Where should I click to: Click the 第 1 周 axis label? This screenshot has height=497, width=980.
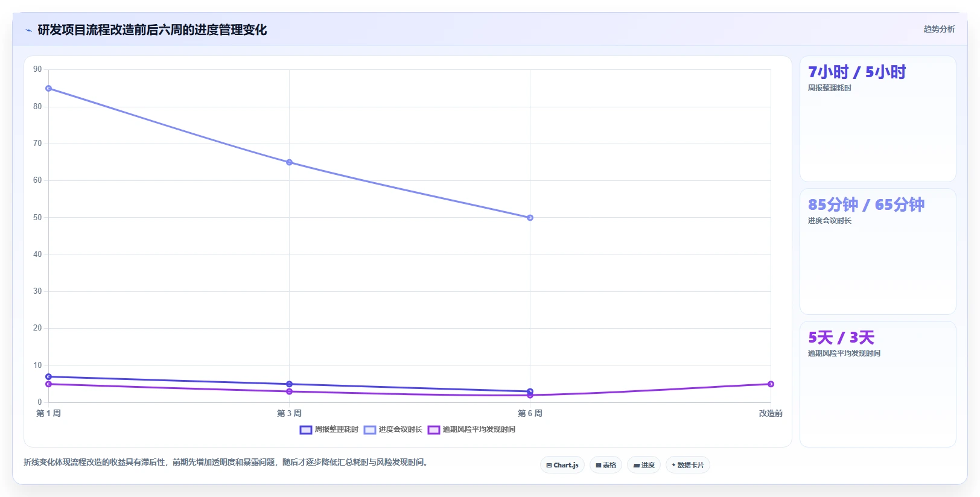pyautogui.click(x=49, y=413)
